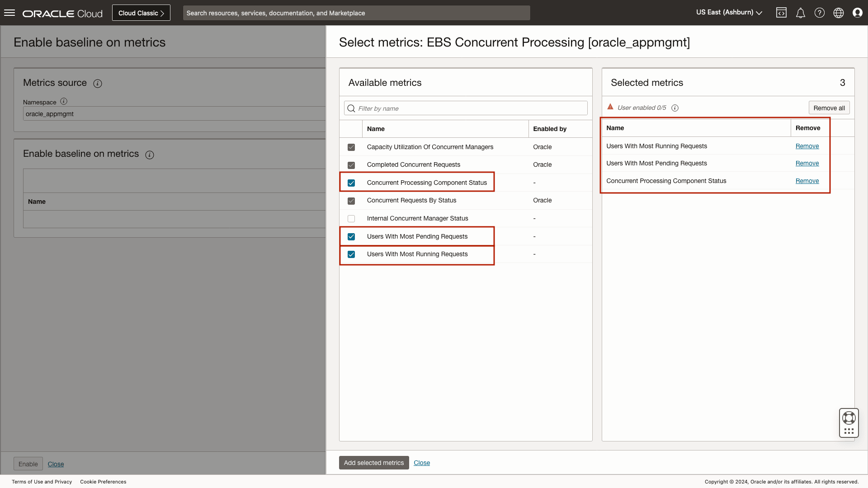Open Cookie Preferences link
The height and width of the screenshot is (488, 868).
coord(103,482)
